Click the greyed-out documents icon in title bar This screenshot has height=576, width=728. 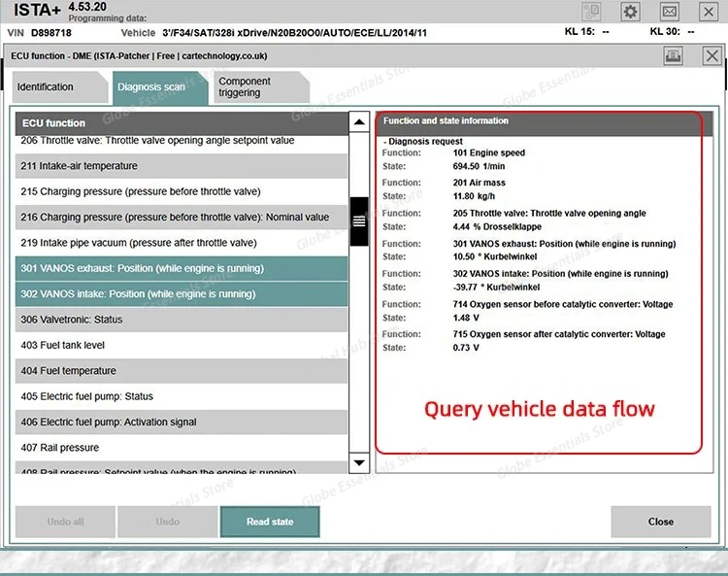pyautogui.click(x=591, y=12)
